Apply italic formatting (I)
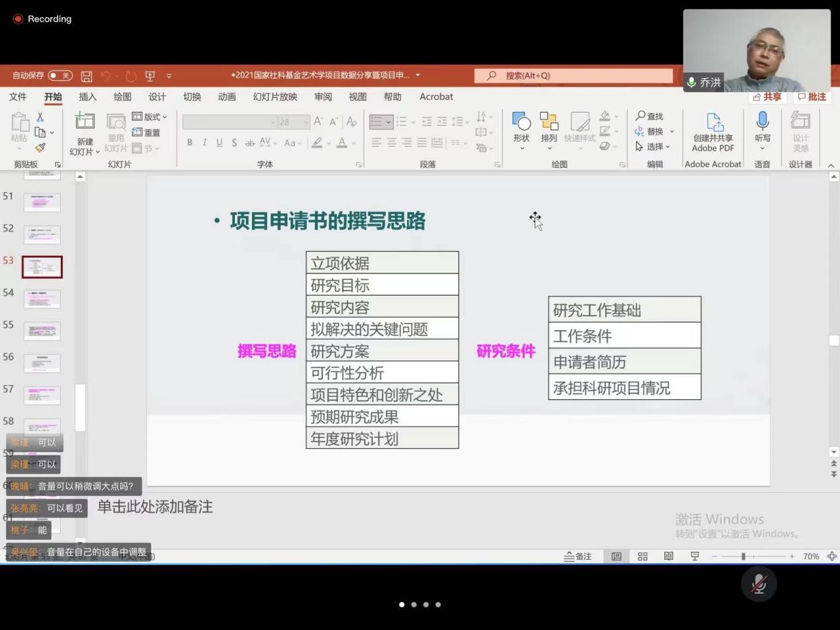Screen dimensions: 840x630 (204, 143)
